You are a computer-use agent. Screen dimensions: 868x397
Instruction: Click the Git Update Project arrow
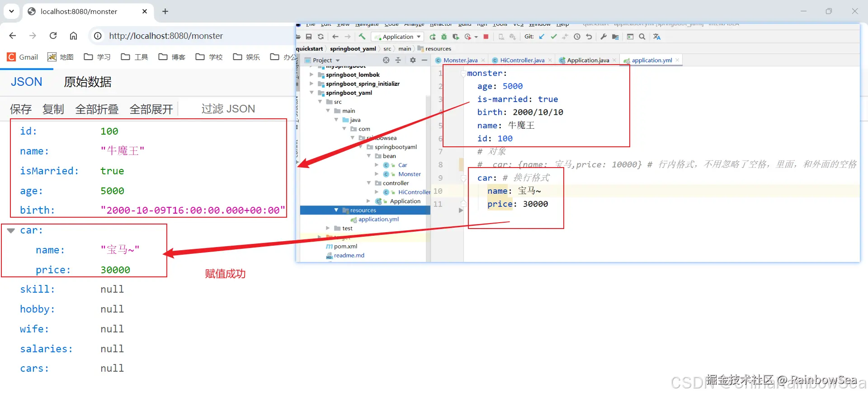542,37
